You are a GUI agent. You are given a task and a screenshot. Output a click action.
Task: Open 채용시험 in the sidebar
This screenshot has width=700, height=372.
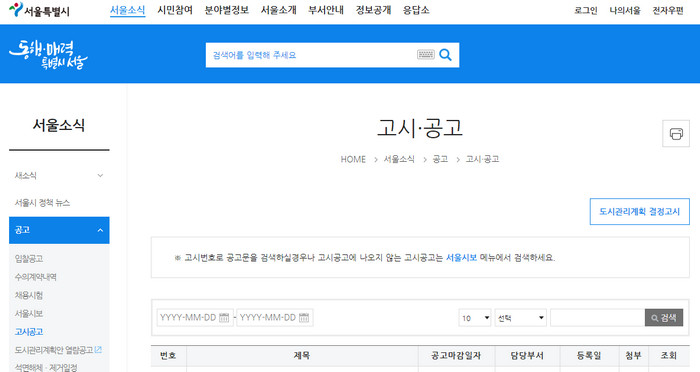(x=29, y=295)
